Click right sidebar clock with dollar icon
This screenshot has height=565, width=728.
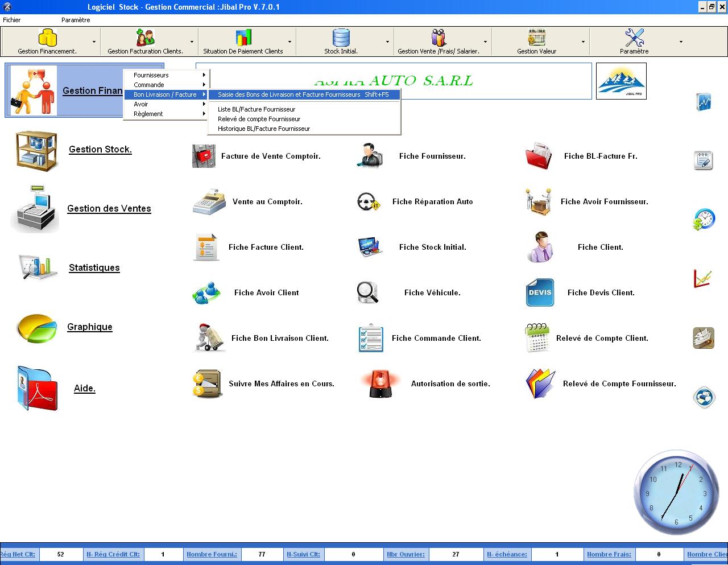704,219
